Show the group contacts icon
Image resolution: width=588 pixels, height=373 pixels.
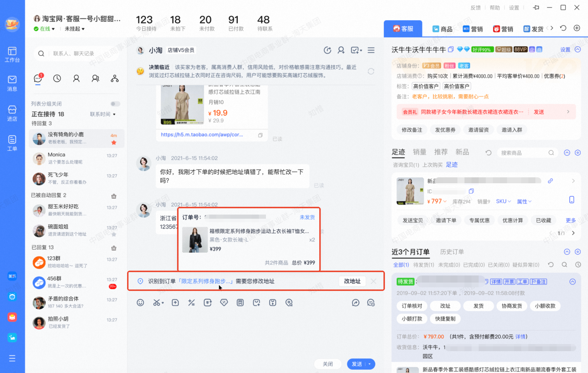(x=95, y=78)
